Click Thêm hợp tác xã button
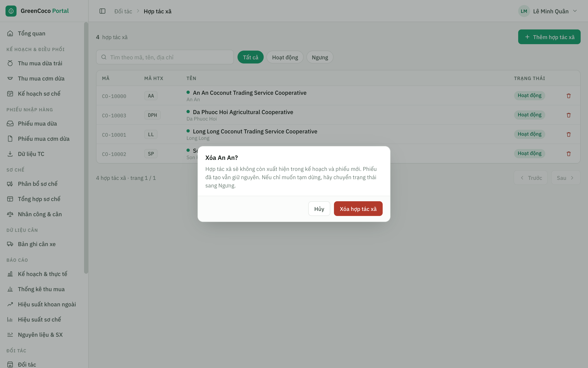The width and height of the screenshot is (588, 368). click(549, 37)
